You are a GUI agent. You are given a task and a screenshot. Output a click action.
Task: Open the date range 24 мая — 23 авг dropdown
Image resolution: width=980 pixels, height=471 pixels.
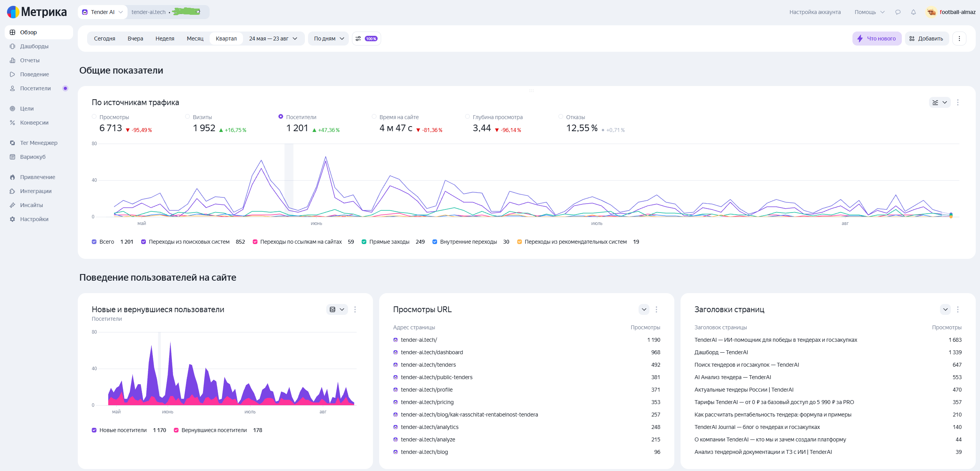[x=273, y=39]
